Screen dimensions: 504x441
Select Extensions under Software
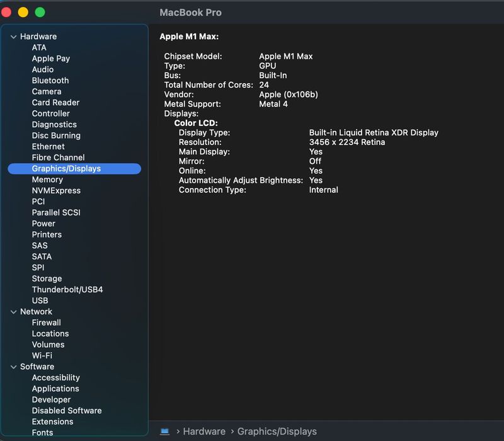[x=52, y=421]
